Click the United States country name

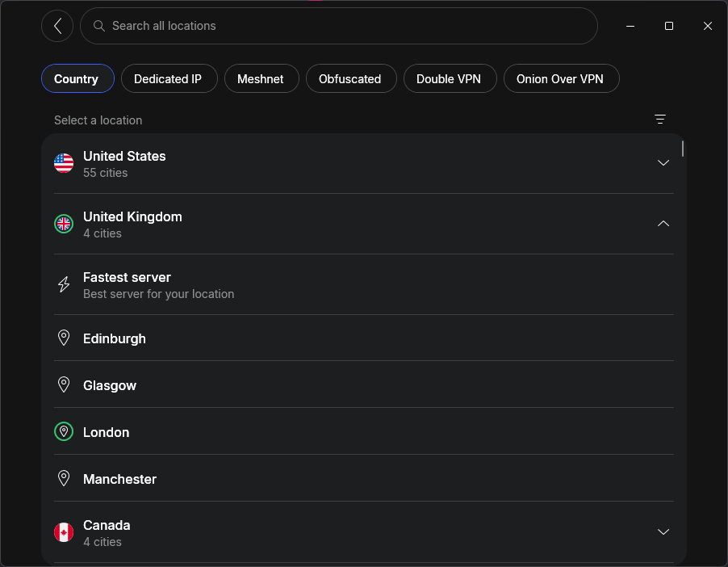(124, 156)
